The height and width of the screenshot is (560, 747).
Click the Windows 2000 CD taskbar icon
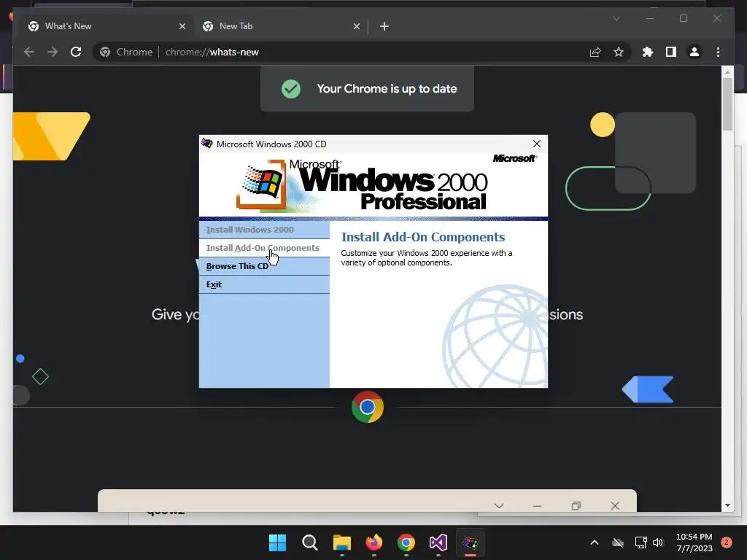[x=471, y=542]
